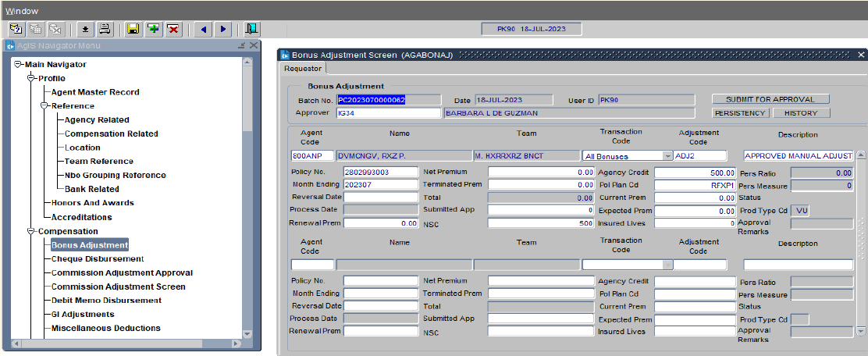The image size is (868, 356).
Task: Click the Print icon in toolbar
Action: tap(105, 29)
